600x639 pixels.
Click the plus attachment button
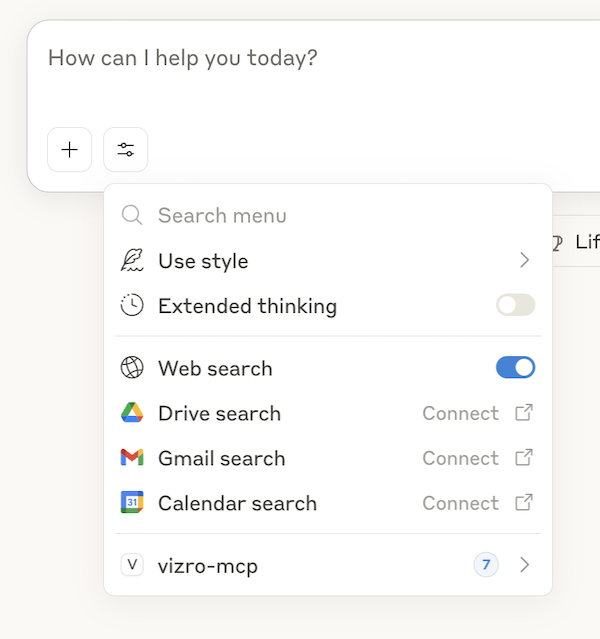point(69,150)
